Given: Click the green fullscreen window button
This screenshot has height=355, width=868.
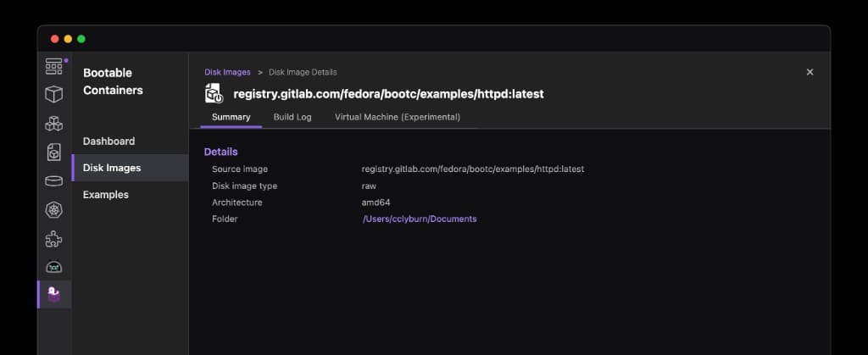Looking at the screenshot, I should [81, 39].
